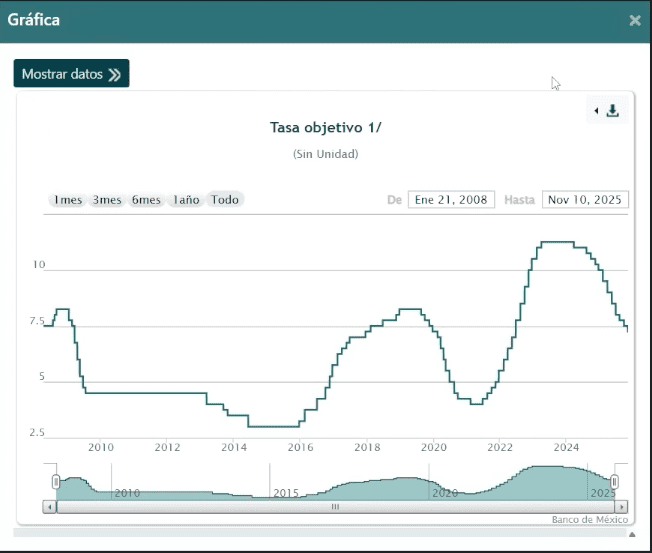Switch to the 1año range
This screenshot has height=553, width=652.
coord(186,200)
